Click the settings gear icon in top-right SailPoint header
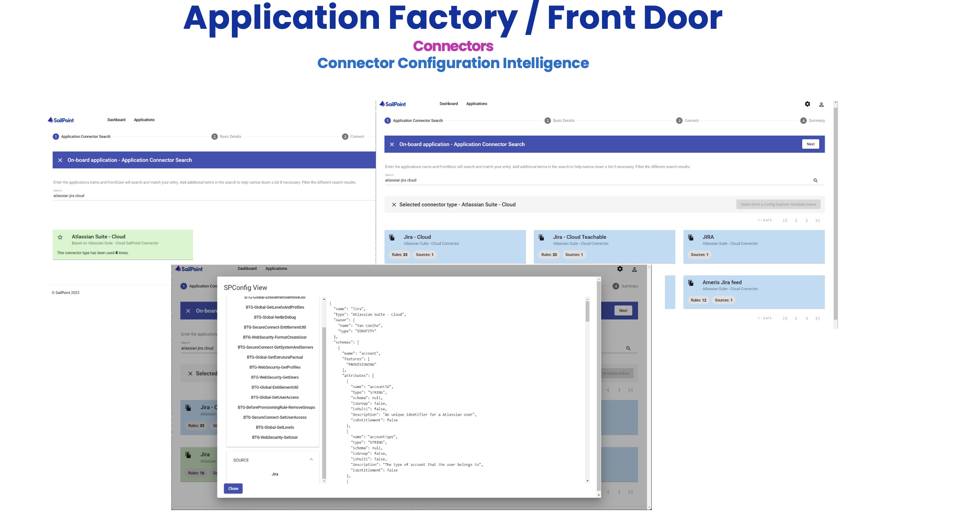The width and height of the screenshot is (980, 516). [x=807, y=104]
